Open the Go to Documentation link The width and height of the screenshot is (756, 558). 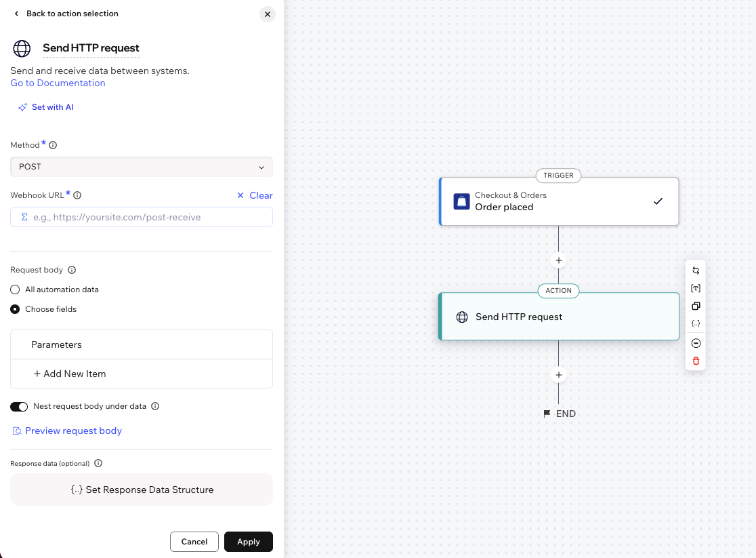[x=58, y=83]
